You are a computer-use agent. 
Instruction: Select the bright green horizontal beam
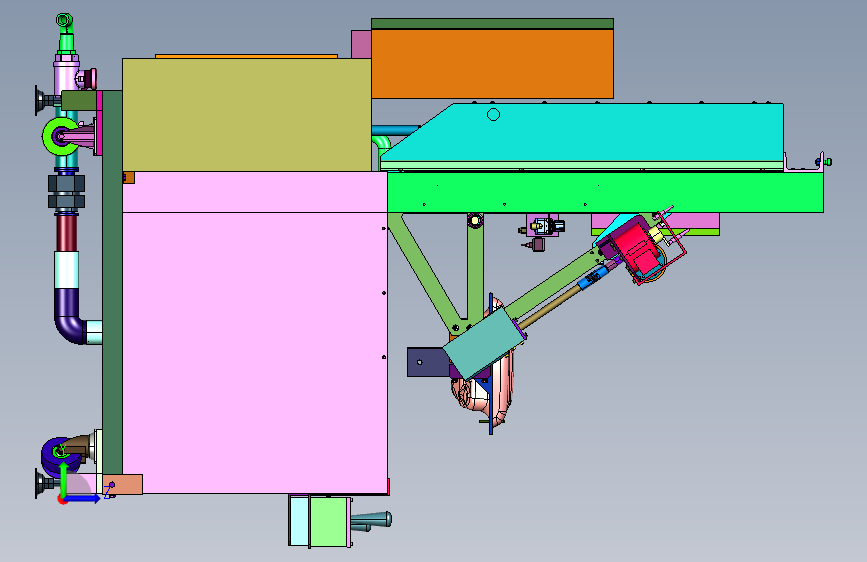pyautogui.click(x=605, y=192)
